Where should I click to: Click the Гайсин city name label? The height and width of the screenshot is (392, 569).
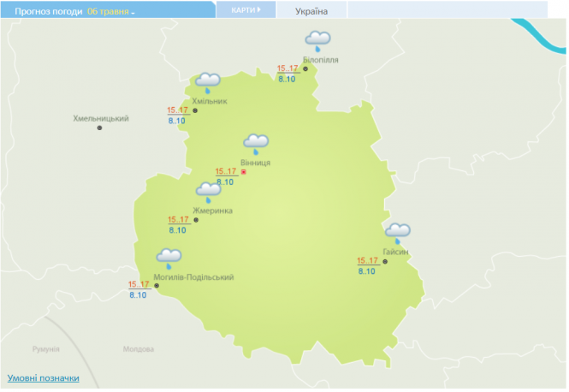pyautogui.click(x=396, y=252)
